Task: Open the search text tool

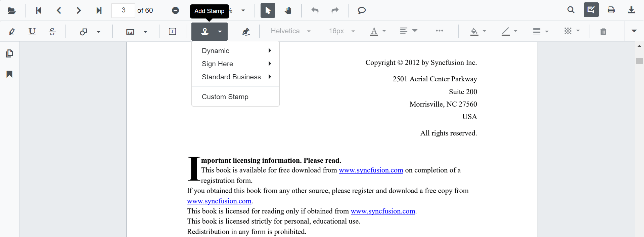Action: pyautogui.click(x=571, y=10)
